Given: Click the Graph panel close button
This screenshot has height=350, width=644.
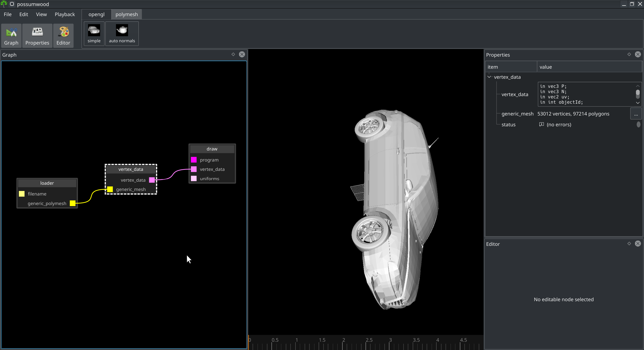Looking at the screenshot, I should click(242, 54).
